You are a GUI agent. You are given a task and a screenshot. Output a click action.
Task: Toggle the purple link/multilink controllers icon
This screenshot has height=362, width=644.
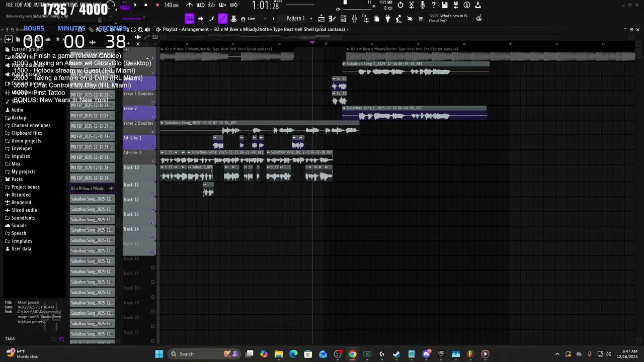[x=222, y=19]
